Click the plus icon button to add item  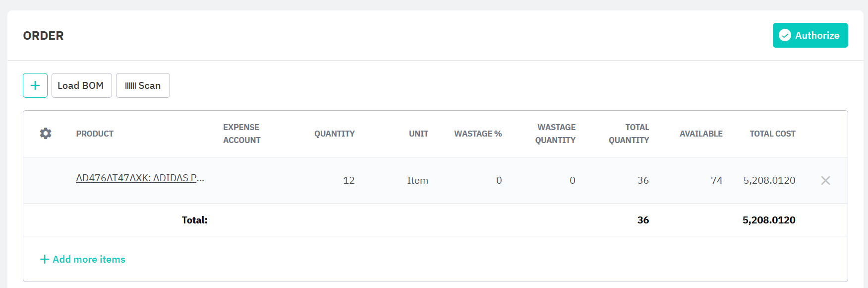coord(35,85)
